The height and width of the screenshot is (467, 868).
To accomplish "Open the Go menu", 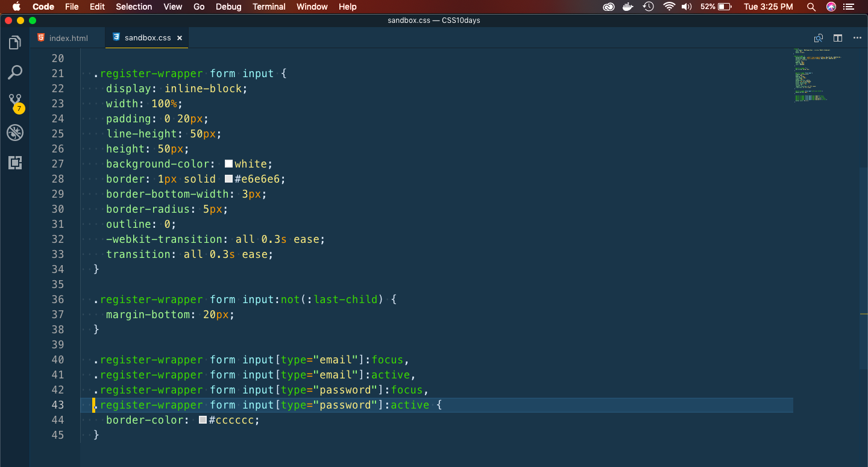I will pos(199,7).
